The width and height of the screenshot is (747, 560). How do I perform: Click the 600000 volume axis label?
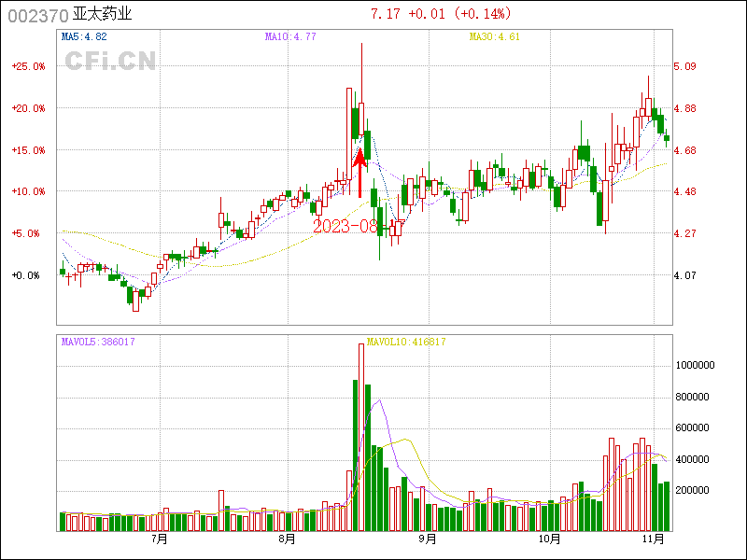click(692, 427)
